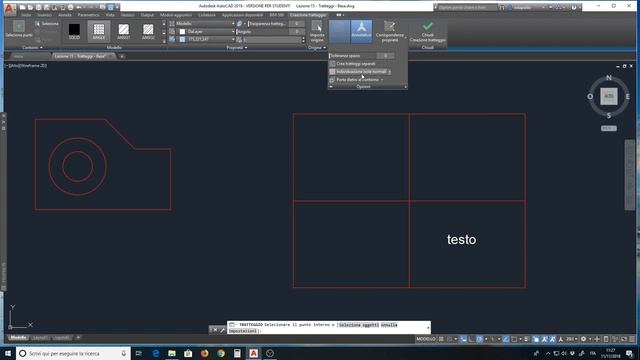Click the search help input field
This screenshot has width=640, height=360.
point(467,7)
